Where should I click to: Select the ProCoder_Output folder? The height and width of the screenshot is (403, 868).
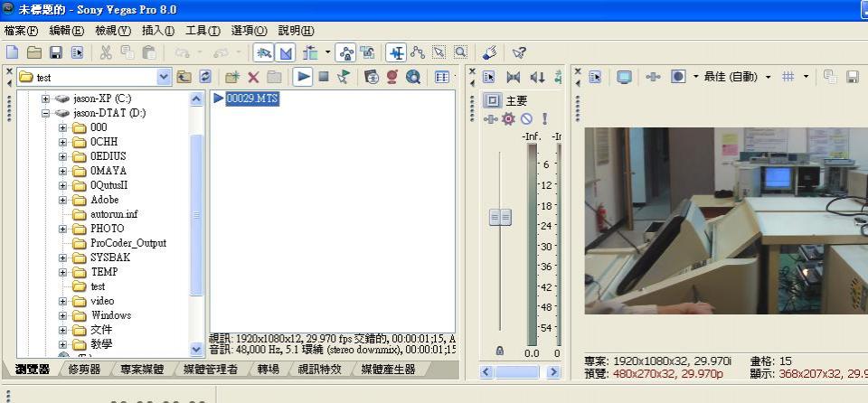point(127,243)
